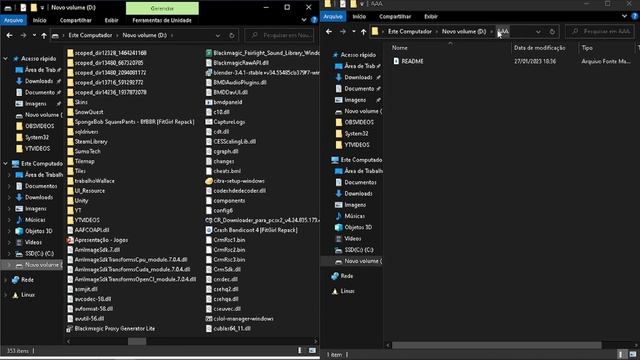The image size is (640, 360).
Task: Select Linux in left window navigation pane
Action: pyautogui.click(x=28, y=295)
